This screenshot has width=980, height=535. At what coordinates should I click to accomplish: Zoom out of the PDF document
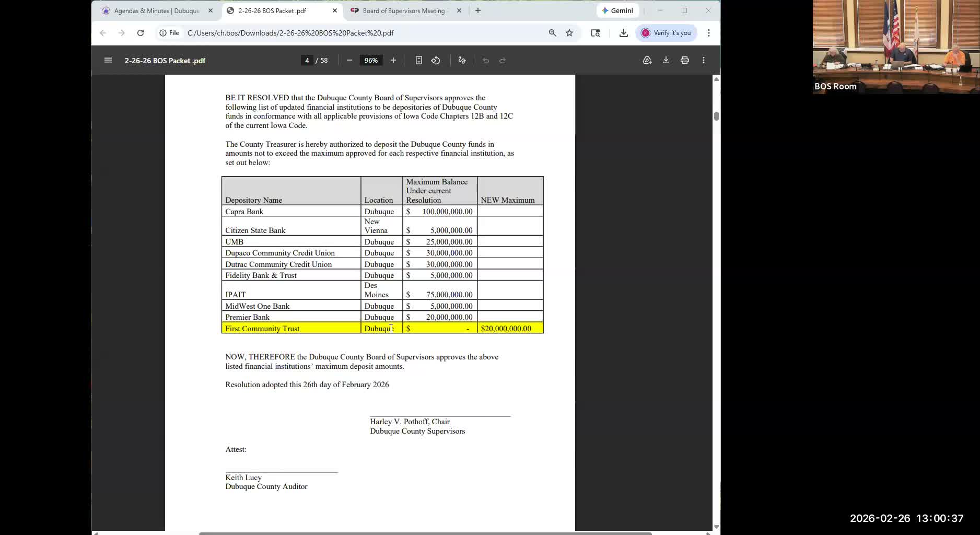click(349, 60)
